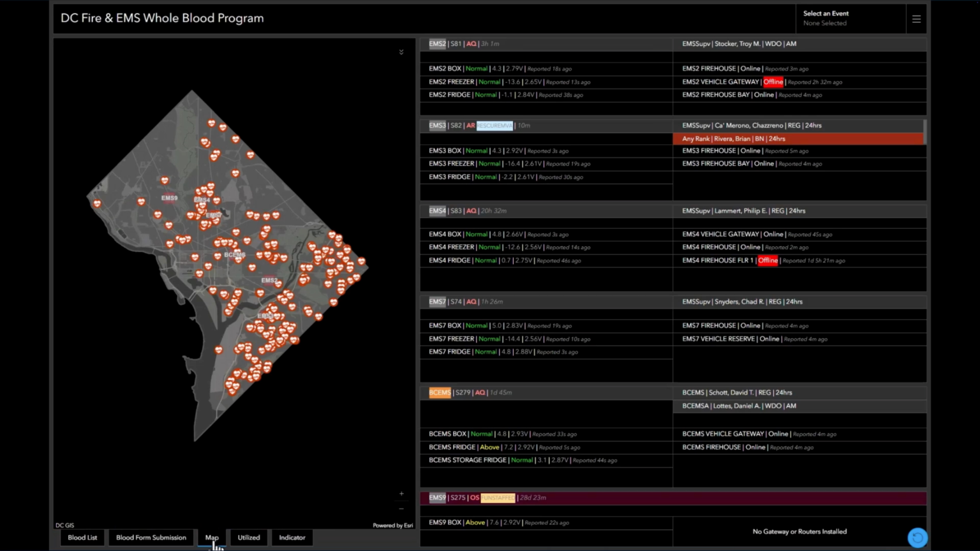Open the Blood Form Submission tab
980x551 pixels.
(151, 537)
